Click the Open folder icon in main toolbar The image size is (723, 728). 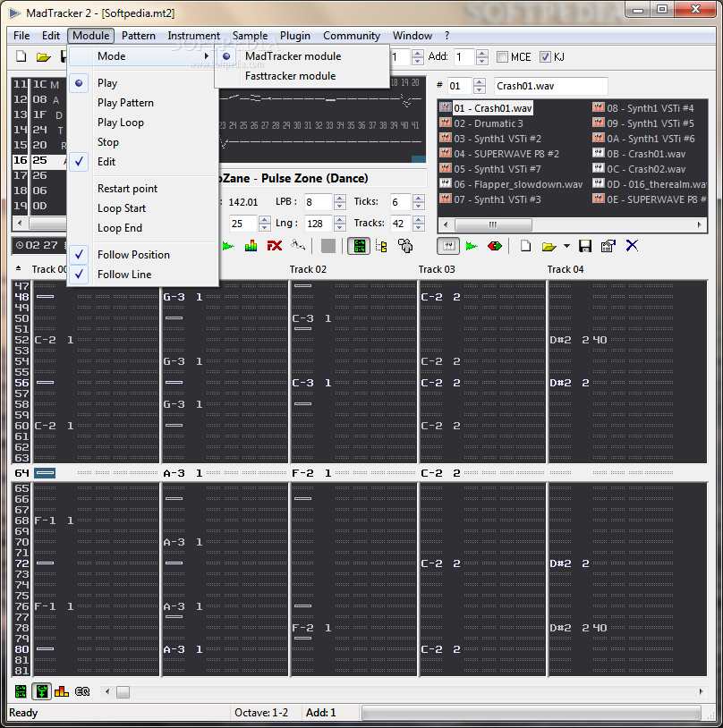click(x=43, y=57)
